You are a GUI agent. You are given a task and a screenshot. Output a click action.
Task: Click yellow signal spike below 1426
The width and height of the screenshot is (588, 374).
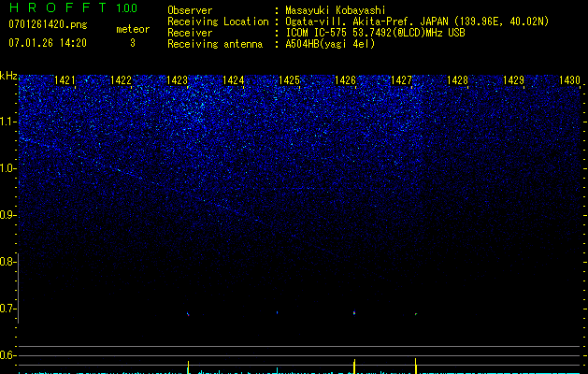354,367
